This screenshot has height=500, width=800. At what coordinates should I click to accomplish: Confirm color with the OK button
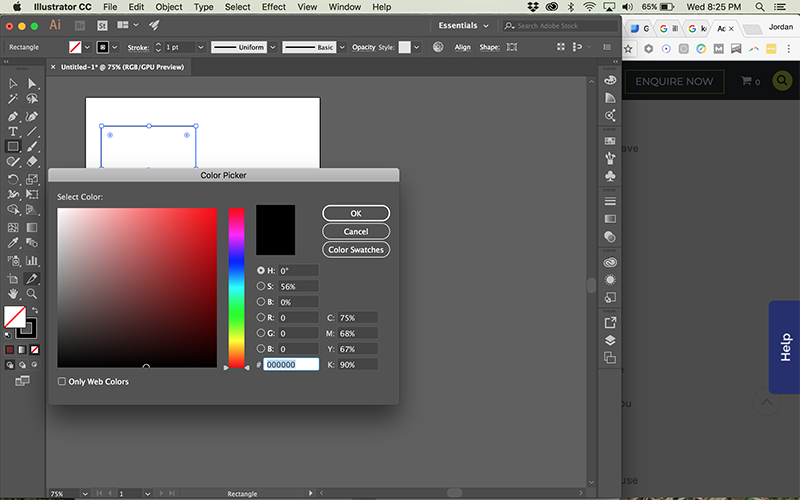point(356,213)
